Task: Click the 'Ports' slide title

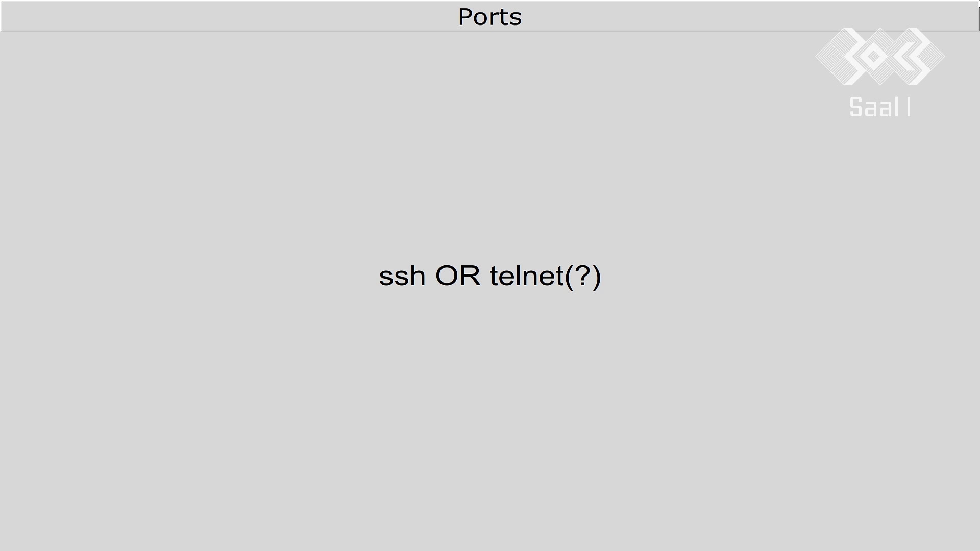Action: [489, 17]
